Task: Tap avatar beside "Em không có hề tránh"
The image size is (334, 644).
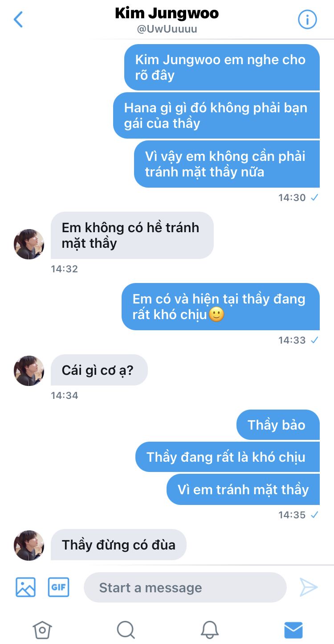Action: pos(29,244)
